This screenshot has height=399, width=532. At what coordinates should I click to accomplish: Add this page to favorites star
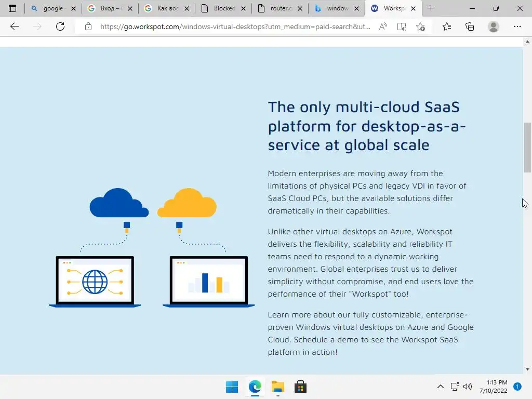(x=420, y=26)
